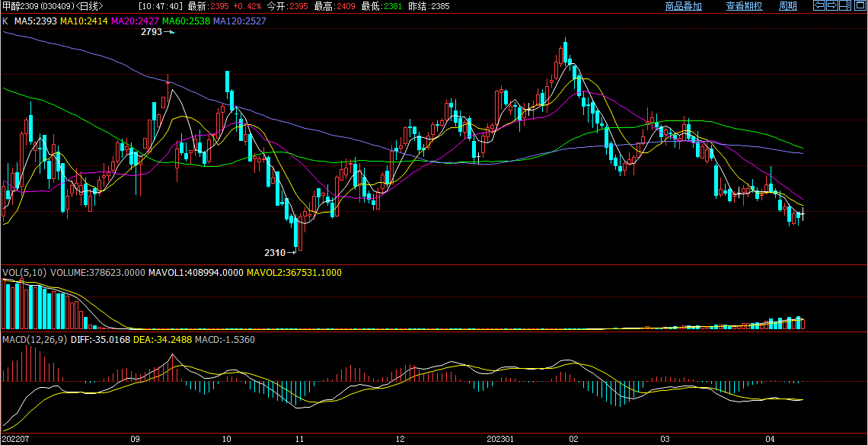868x445 pixels.
Task: Open the 查看期权 options link
Action: (744, 6)
